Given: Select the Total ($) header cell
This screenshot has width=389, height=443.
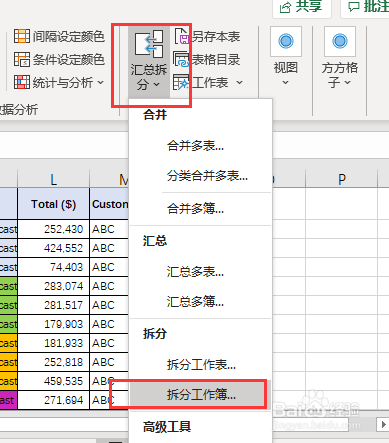Looking at the screenshot, I should [53, 204].
